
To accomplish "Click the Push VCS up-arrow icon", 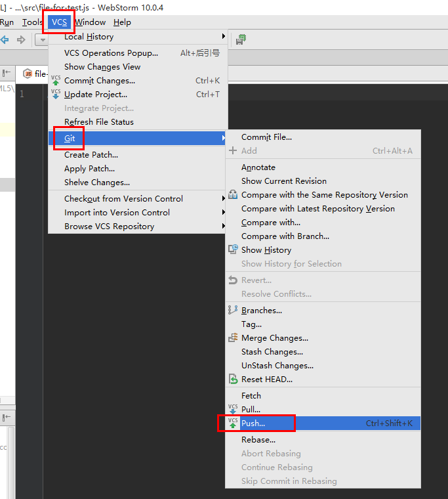I will pos(233,423).
